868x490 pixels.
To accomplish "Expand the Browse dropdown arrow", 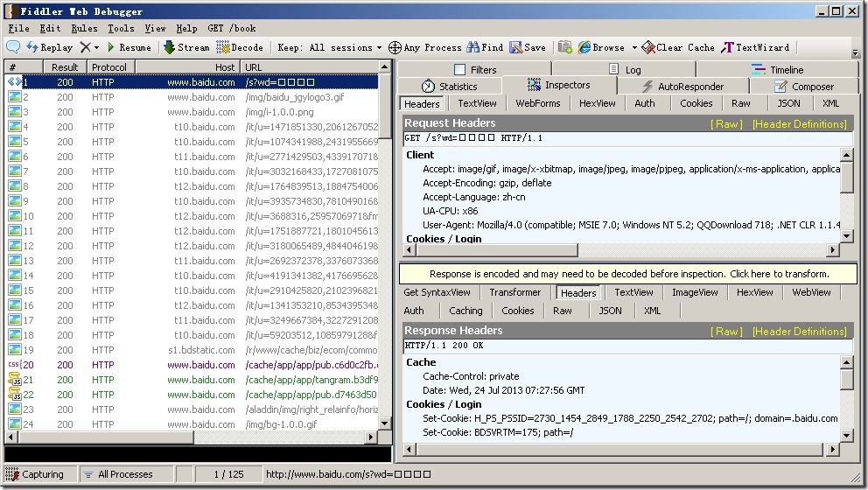I will tap(634, 47).
